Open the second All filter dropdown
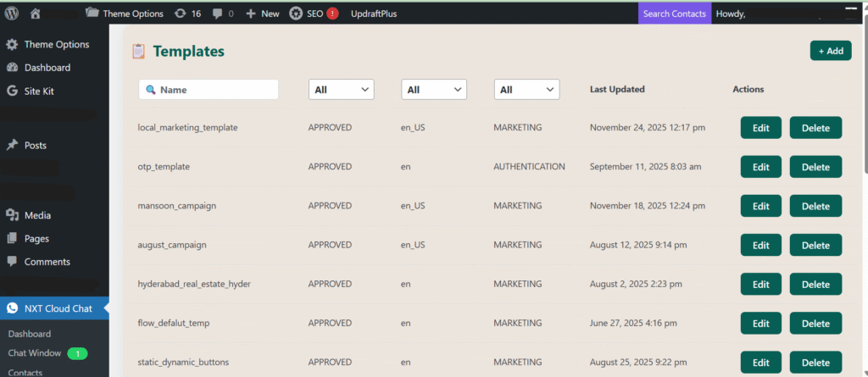This screenshot has height=377, width=868. coord(434,89)
